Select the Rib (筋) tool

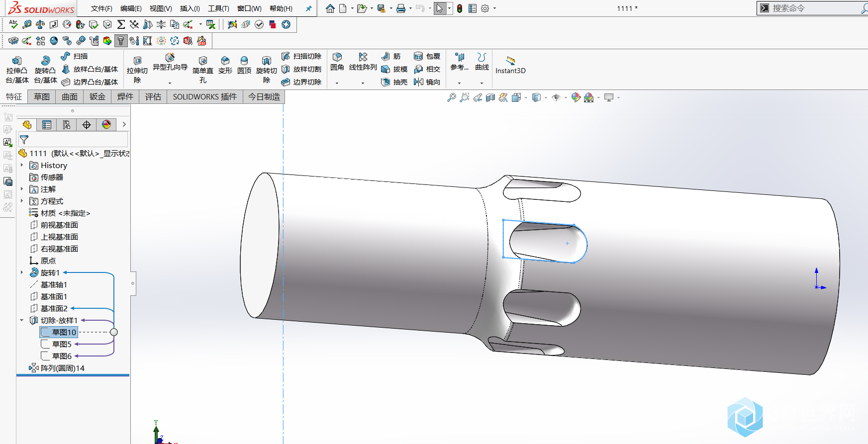pyautogui.click(x=391, y=56)
